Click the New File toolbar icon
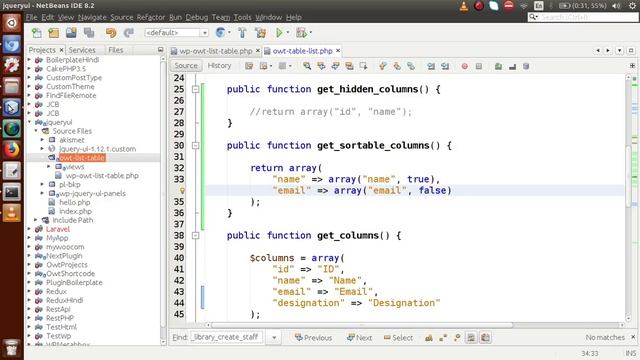 click(x=37, y=33)
